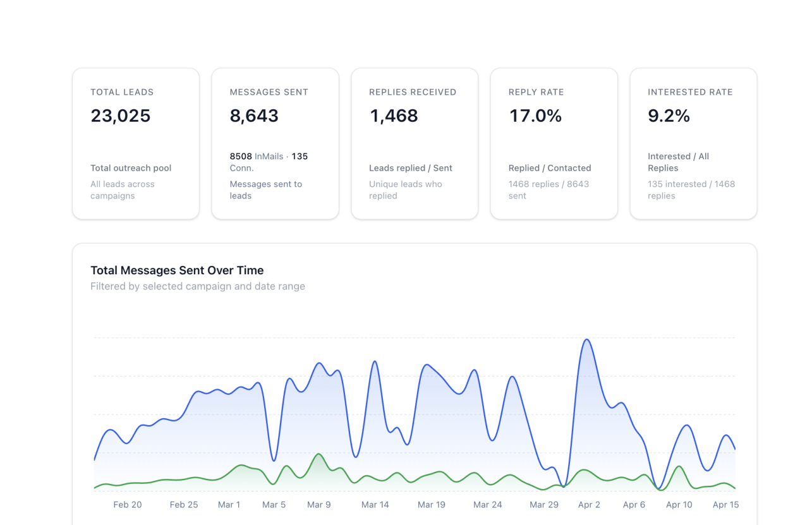The height and width of the screenshot is (525, 812).
Task: Click the Mar 19 axis label
Action: point(432,505)
